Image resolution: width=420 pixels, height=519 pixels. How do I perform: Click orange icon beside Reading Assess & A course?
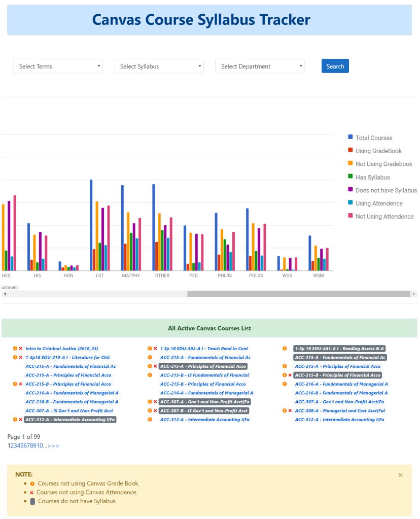[285, 349]
